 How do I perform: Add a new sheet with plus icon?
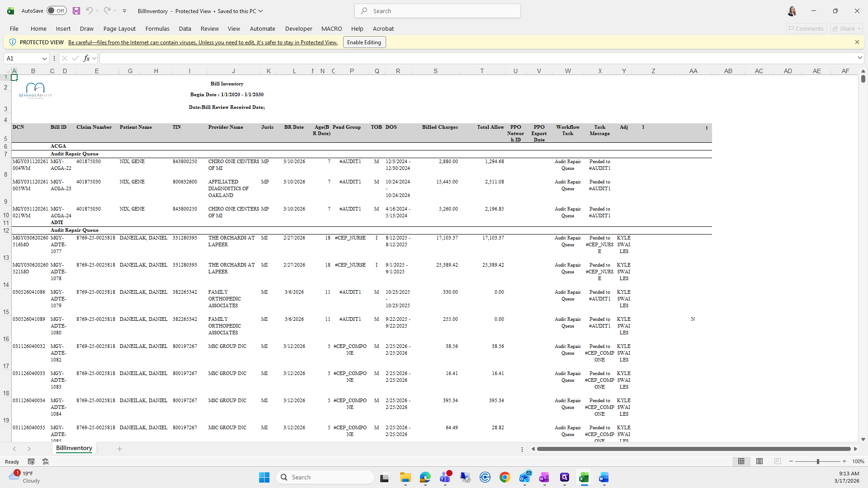click(x=119, y=449)
